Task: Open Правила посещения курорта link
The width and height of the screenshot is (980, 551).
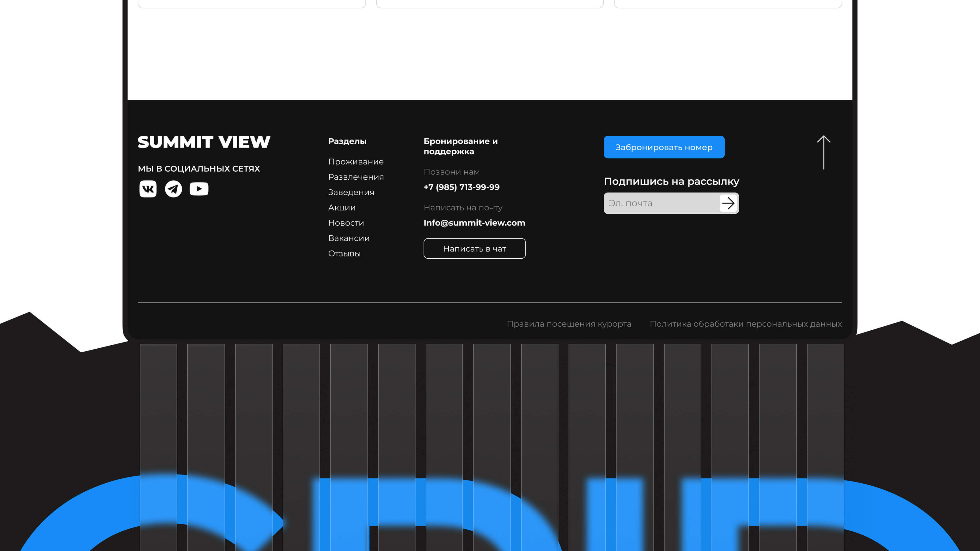Action: point(569,324)
